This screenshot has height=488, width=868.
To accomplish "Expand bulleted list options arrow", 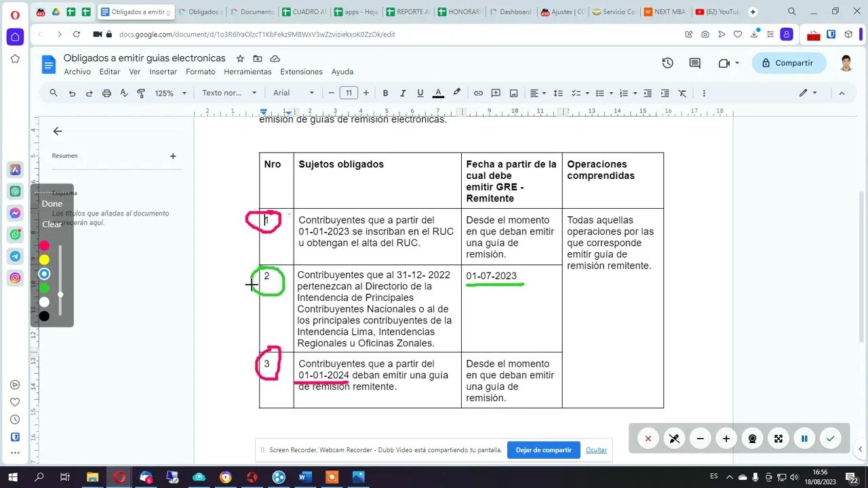I will click(611, 93).
